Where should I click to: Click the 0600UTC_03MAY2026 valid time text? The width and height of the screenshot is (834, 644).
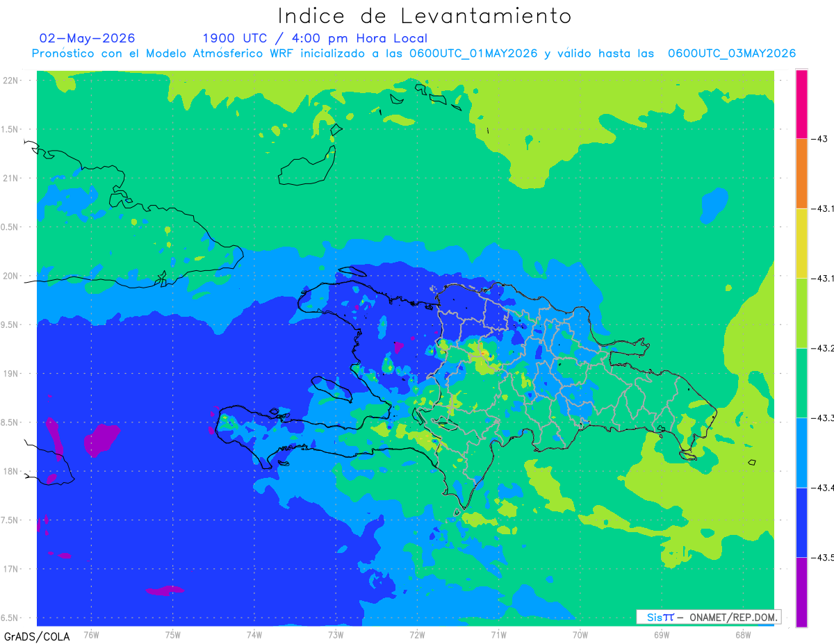(732, 53)
